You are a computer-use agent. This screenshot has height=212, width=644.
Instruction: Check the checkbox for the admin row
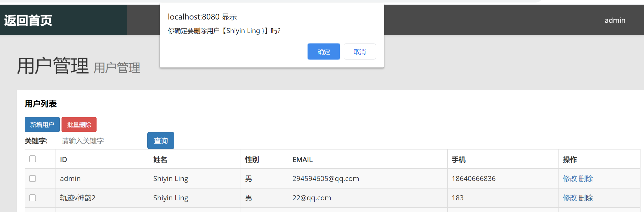33,178
